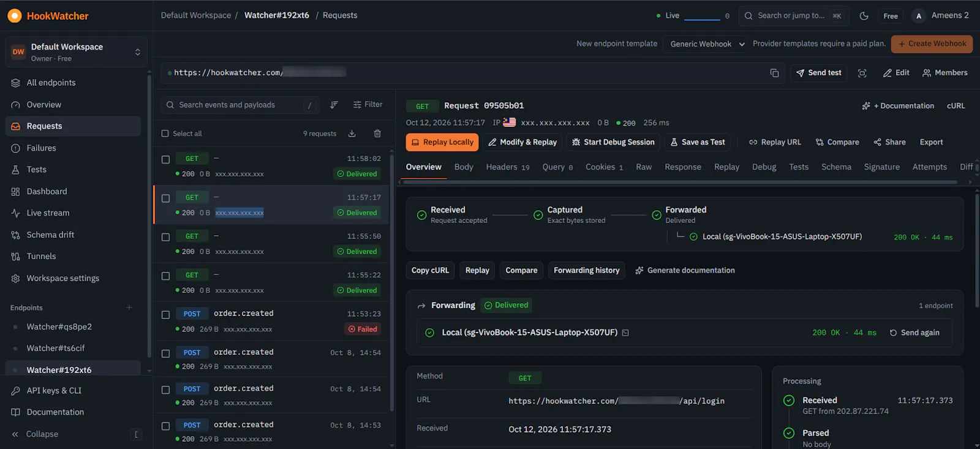Screen dimensions: 980x449
Task: Check the Select all checkbox
Action: click(x=165, y=134)
